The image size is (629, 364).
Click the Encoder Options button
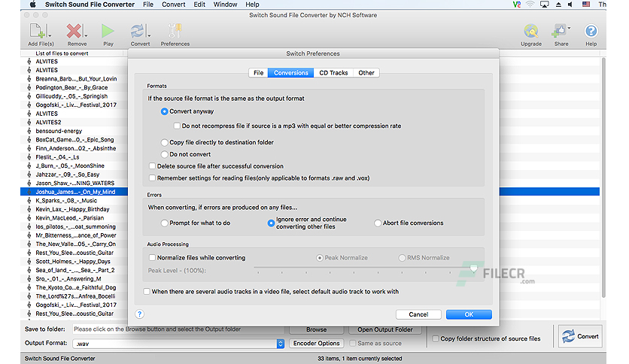click(x=317, y=343)
